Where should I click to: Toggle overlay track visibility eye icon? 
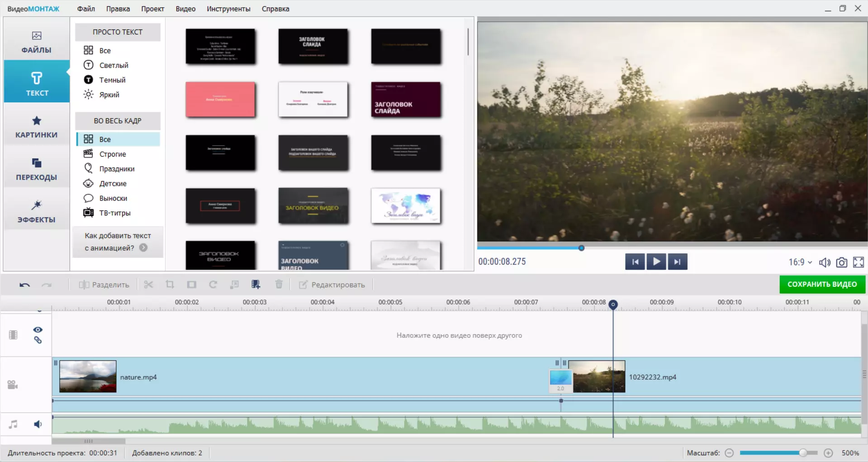pos(38,330)
